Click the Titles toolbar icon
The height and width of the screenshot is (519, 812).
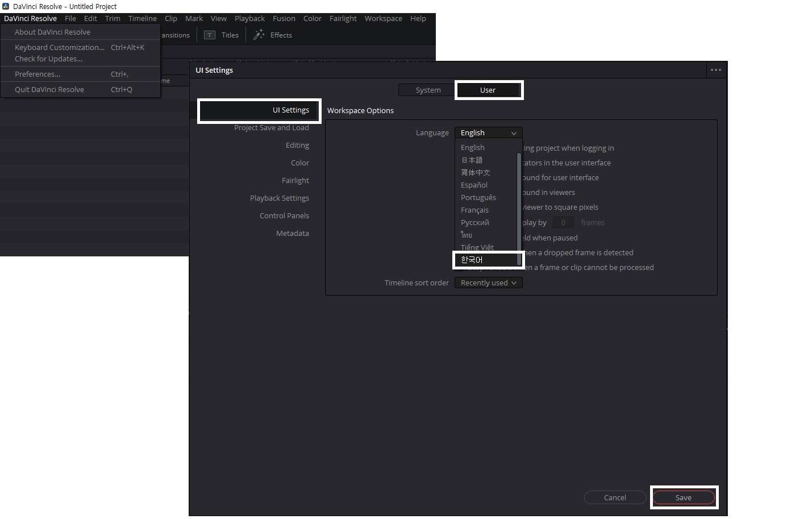(210, 35)
